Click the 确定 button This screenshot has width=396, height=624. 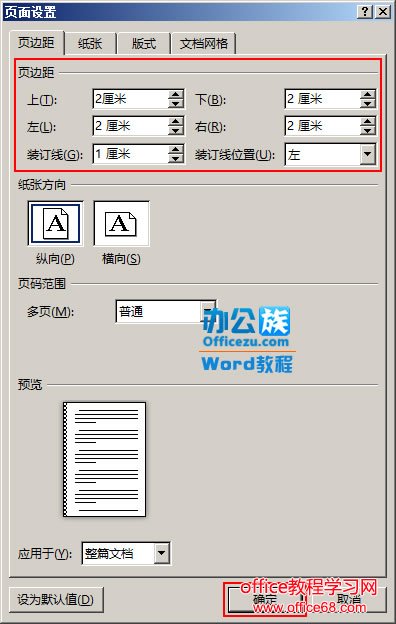point(265,600)
